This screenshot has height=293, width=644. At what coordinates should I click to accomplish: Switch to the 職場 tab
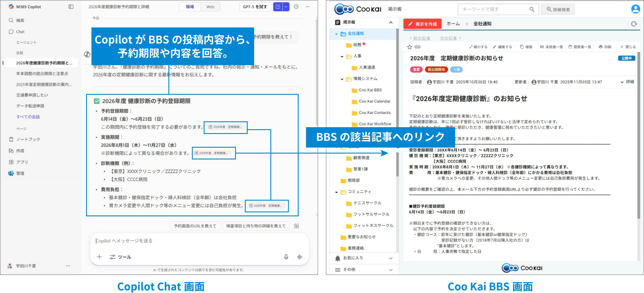(190, 7)
